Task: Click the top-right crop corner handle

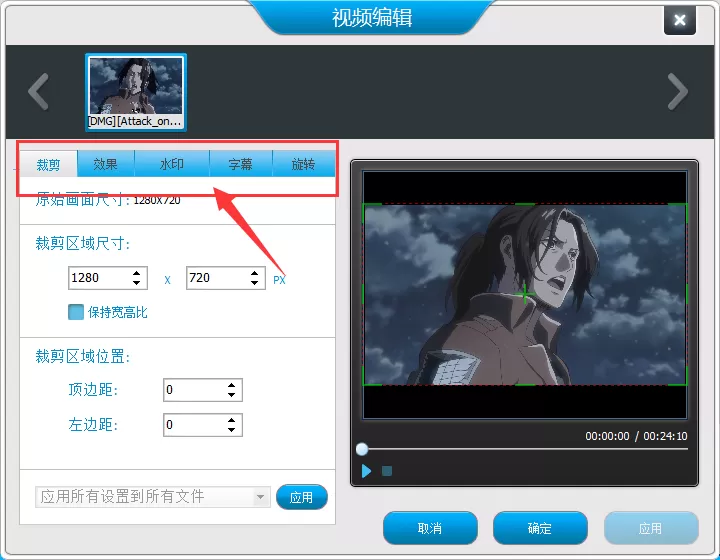Action: pyautogui.click(x=685, y=205)
